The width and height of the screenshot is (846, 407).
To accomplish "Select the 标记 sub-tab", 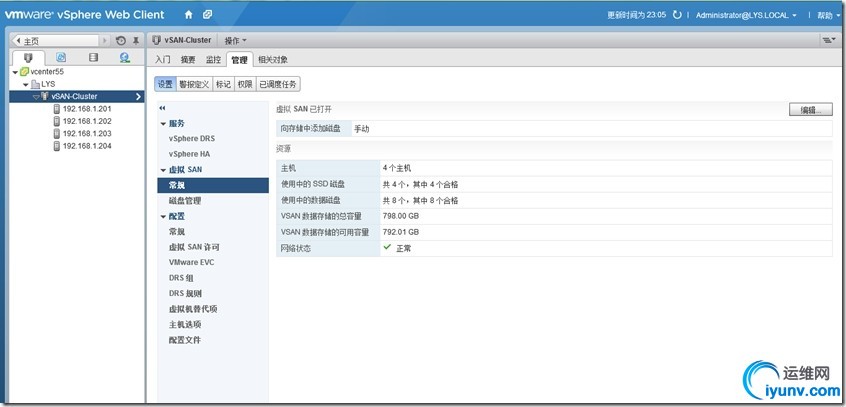I will (223, 84).
